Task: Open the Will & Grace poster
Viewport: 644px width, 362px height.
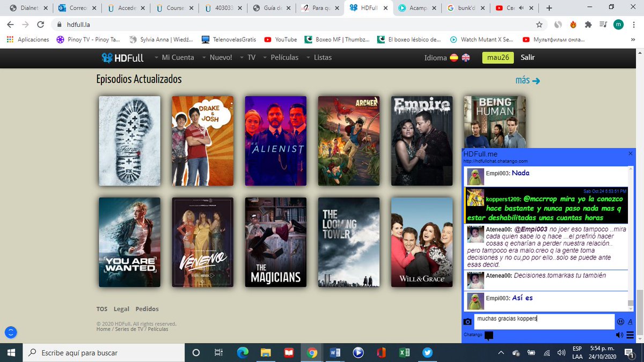Action: (x=422, y=242)
